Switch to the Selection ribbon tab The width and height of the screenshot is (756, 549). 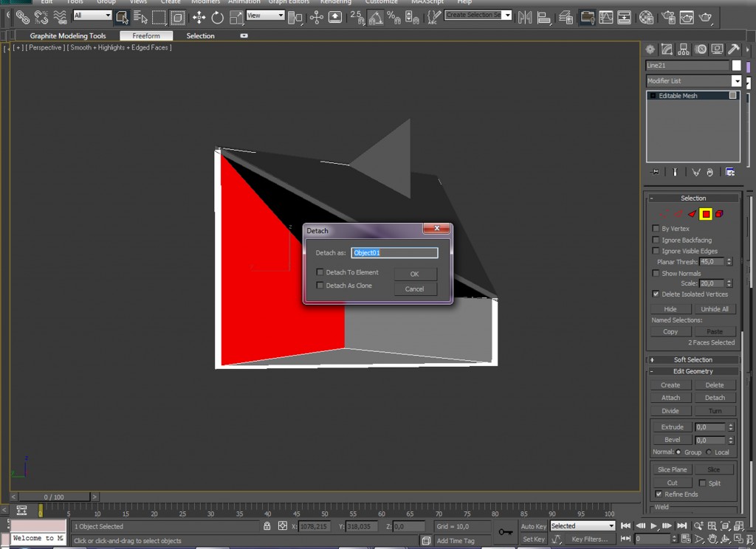(x=201, y=35)
